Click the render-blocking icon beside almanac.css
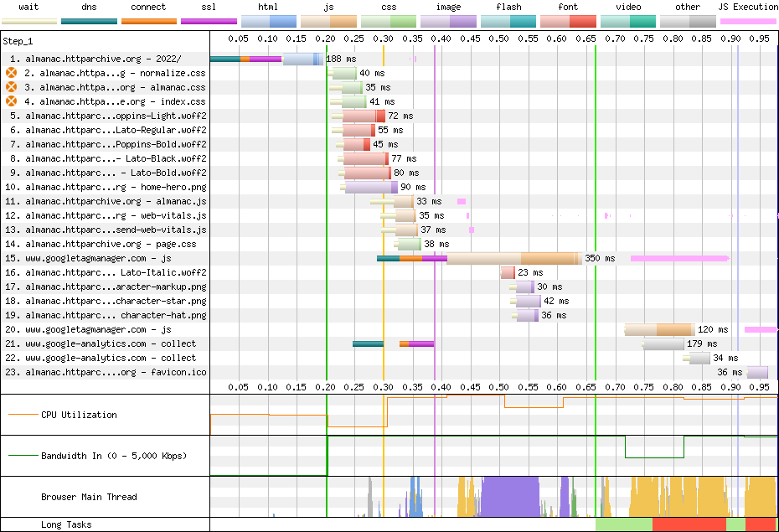The image size is (779, 532). click(x=11, y=87)
